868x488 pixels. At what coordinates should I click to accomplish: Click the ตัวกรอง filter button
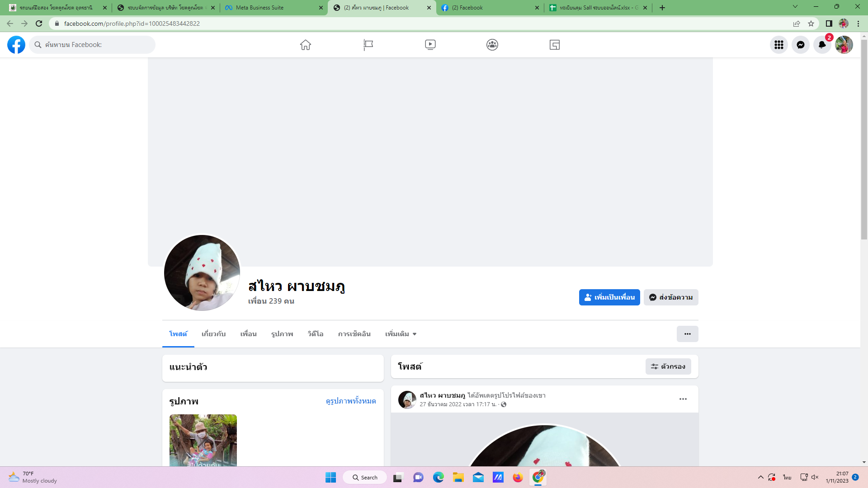point(668,366)
